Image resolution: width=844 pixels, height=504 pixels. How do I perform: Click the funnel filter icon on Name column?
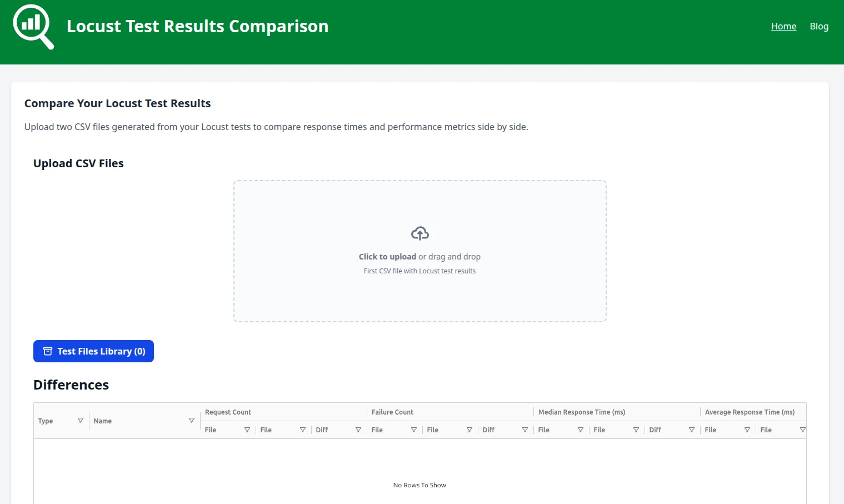coord(192,420)
